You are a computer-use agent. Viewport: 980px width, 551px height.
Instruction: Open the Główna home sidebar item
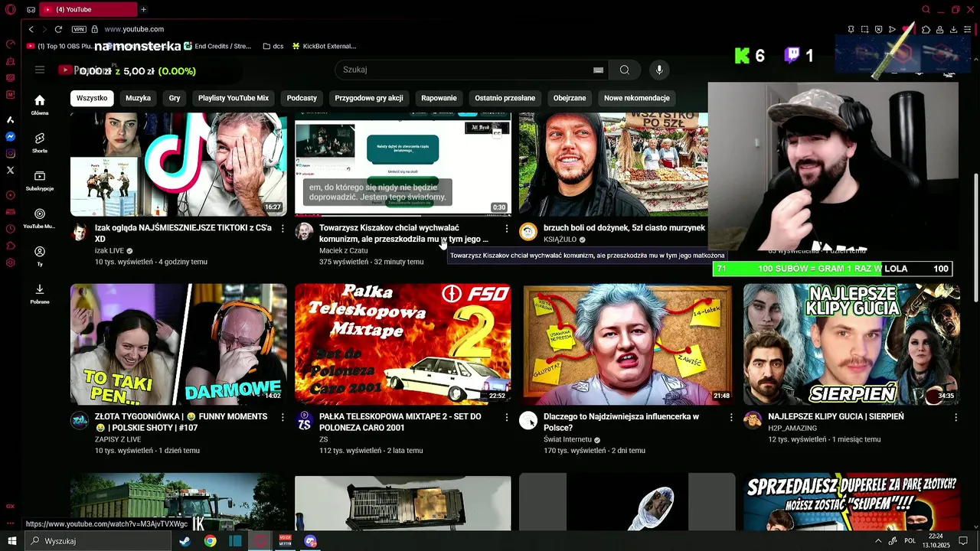coord(40,105)
